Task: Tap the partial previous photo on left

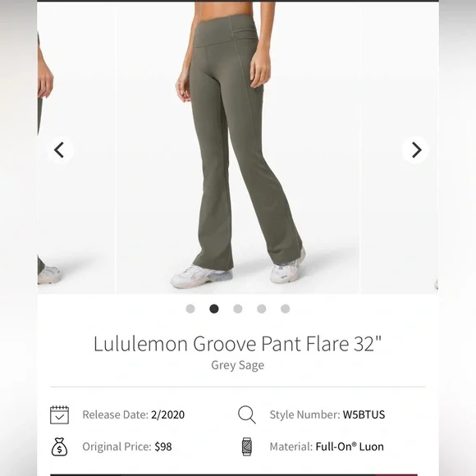Action: (76, 148)
